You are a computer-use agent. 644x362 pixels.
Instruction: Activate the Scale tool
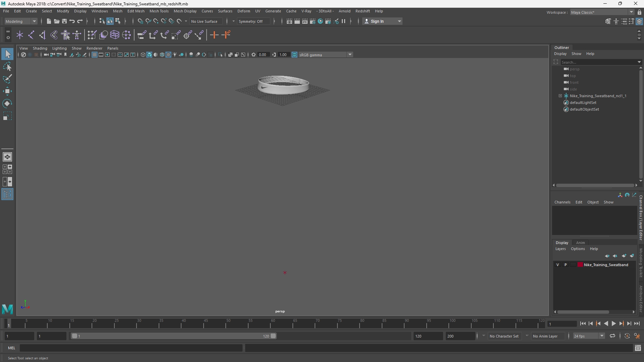pyautogui.click(x=7, y=116)
